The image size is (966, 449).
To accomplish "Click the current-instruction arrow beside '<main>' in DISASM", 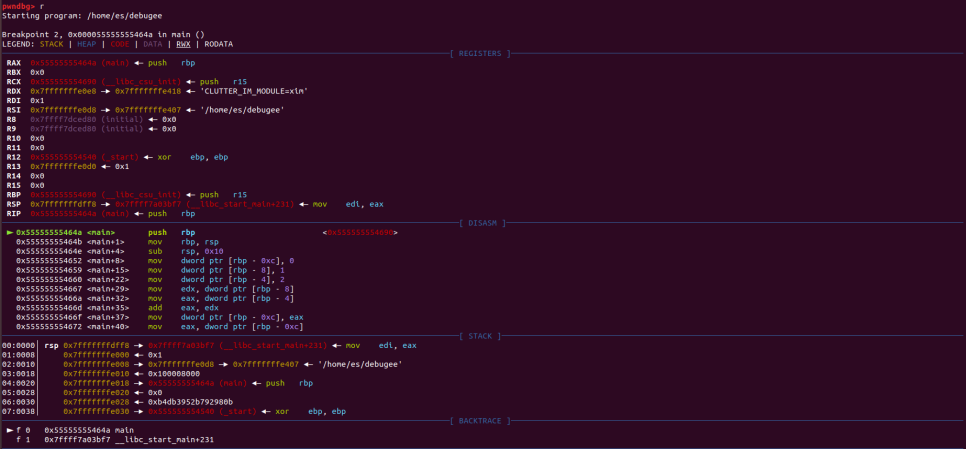I will pos(9,233).
